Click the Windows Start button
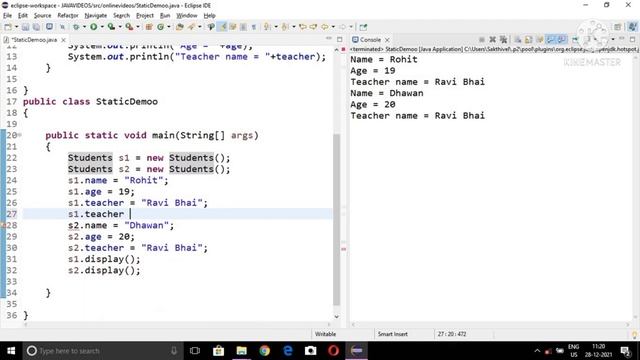The image size is (640, 360). [11, 351]
